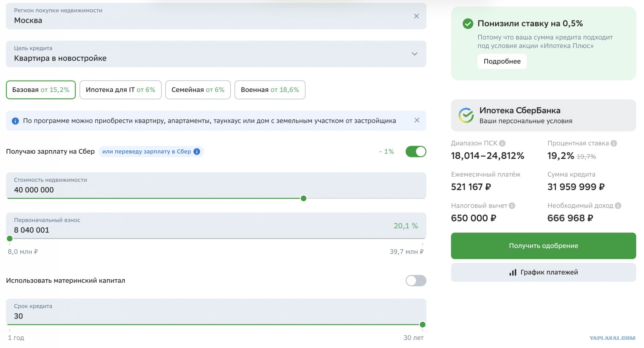The width and height of the screenshot is (644, 348).
Task: Click the '- 1%' salary discount label
Action: tap(386, 152)
